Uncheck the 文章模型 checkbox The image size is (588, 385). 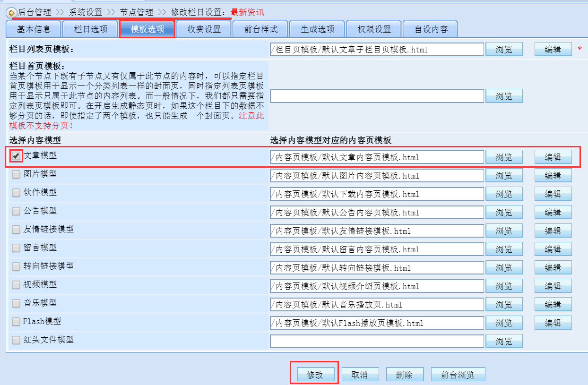(16, 156)
